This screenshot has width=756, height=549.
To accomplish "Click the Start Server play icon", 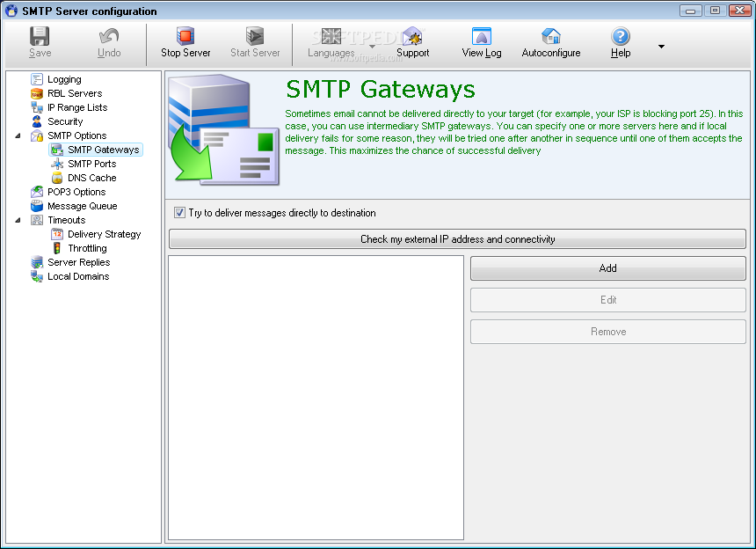I will (x=255, y=36).
